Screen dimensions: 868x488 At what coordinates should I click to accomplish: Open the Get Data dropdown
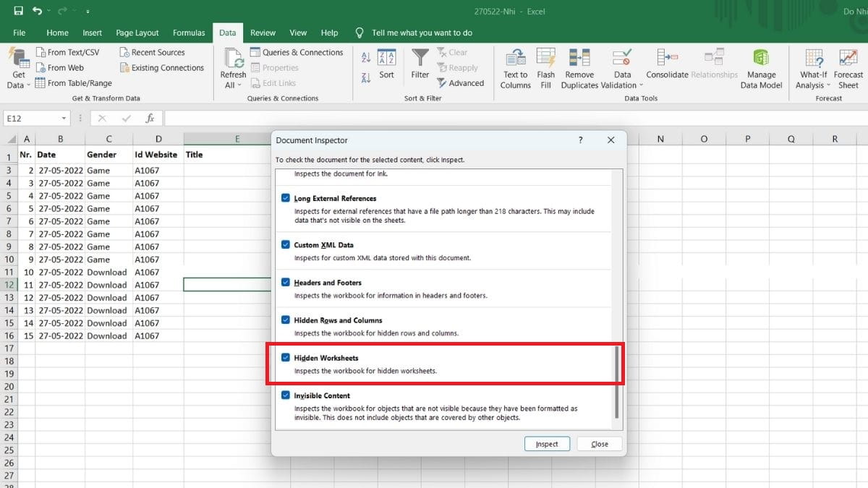pyautogui.click(x=18, y=69)
